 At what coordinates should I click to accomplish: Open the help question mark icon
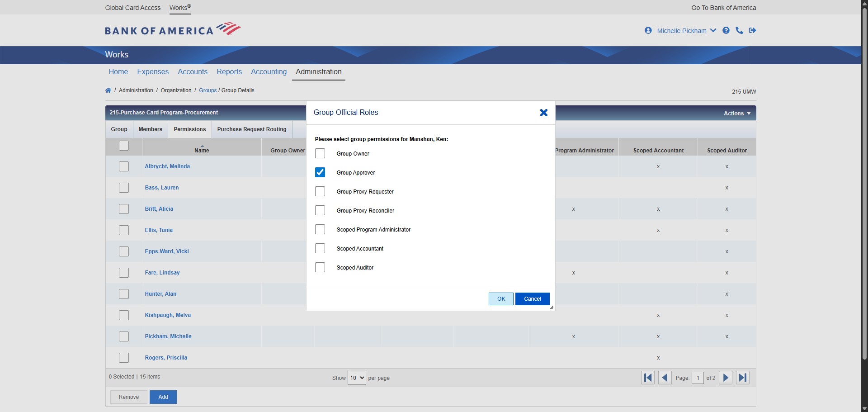point(726,31)
